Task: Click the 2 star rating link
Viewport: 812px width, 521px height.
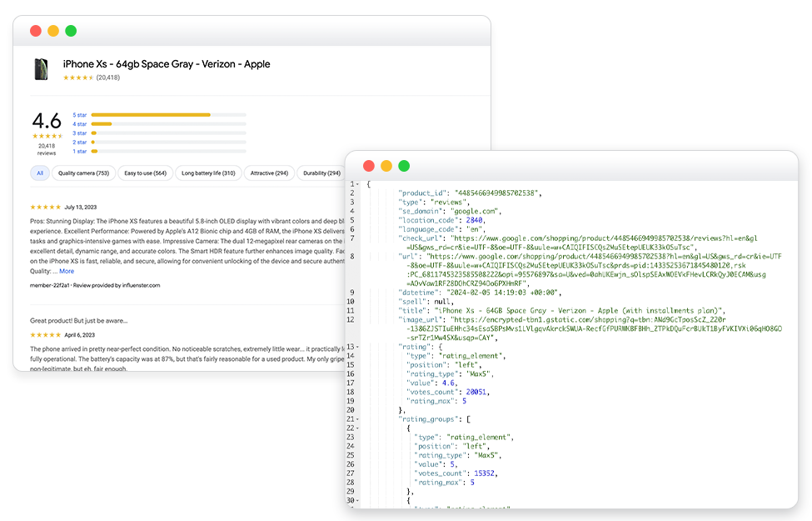Action: point(80,142)
